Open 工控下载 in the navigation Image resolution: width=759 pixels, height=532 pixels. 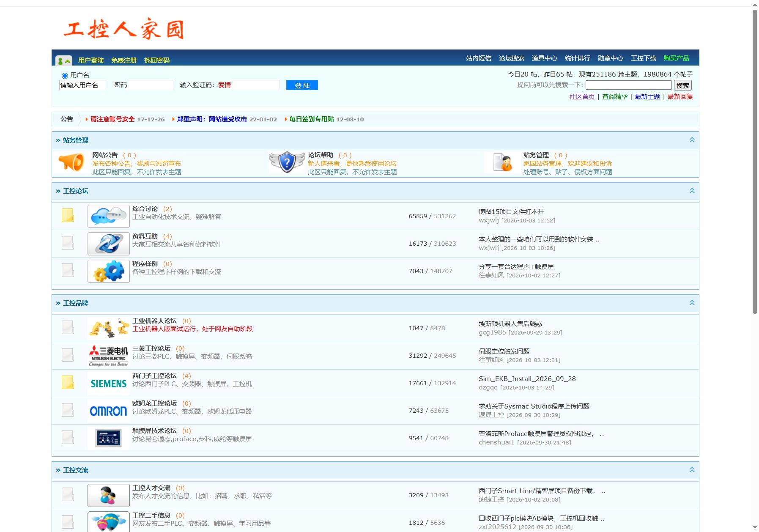(x=644, y=58)
